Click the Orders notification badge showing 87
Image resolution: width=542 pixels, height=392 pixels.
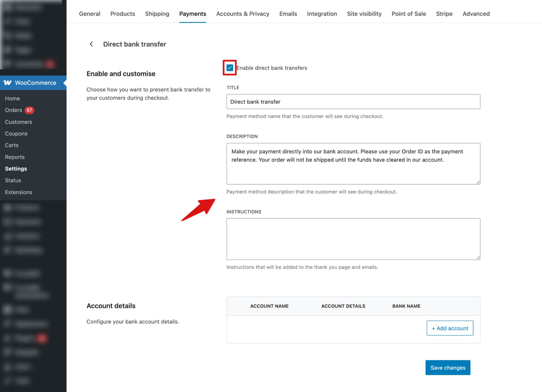click(x=30, y=110)
